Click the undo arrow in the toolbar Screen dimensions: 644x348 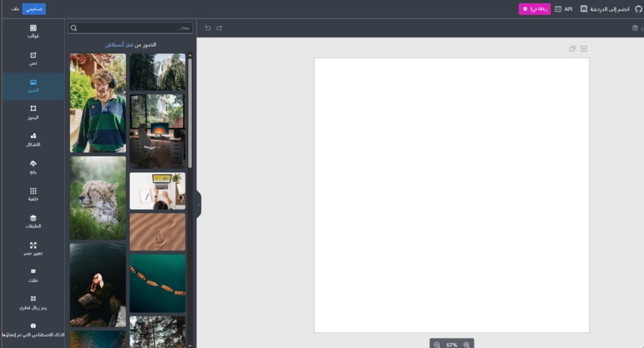(208, 28)
